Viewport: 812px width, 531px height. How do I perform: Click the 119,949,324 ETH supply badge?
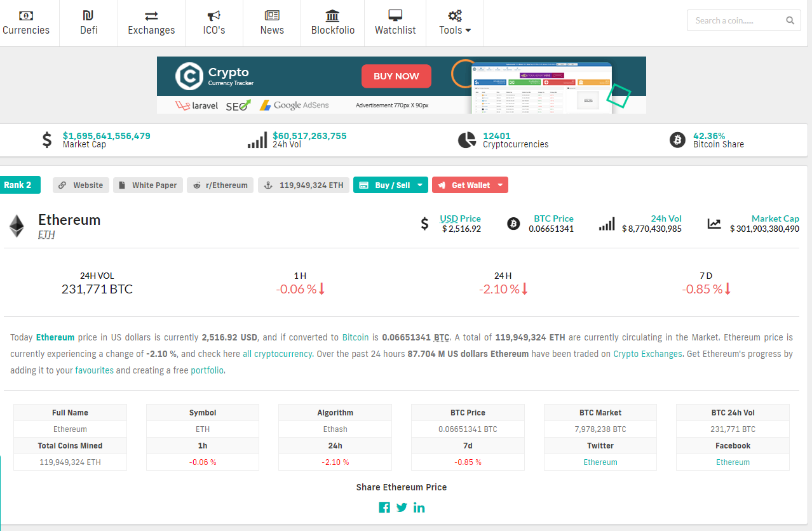click(x=303, y=185)
